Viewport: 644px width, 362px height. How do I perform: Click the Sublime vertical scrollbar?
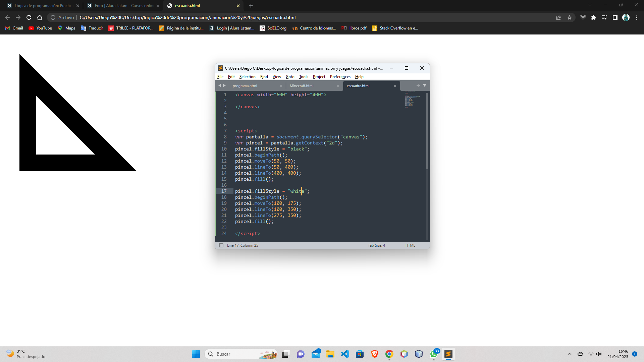coord(427,131)
